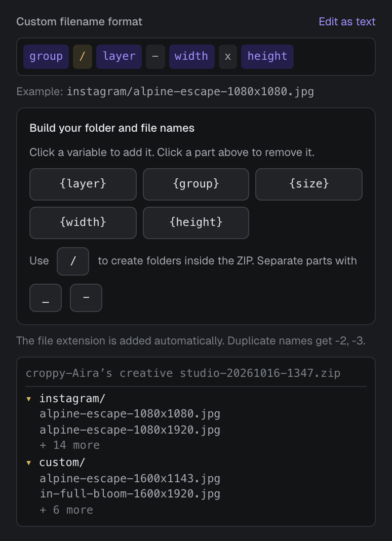Click the + 6 more entry
392x541 pixels.
pyautogui.click(x=66, y=510)
